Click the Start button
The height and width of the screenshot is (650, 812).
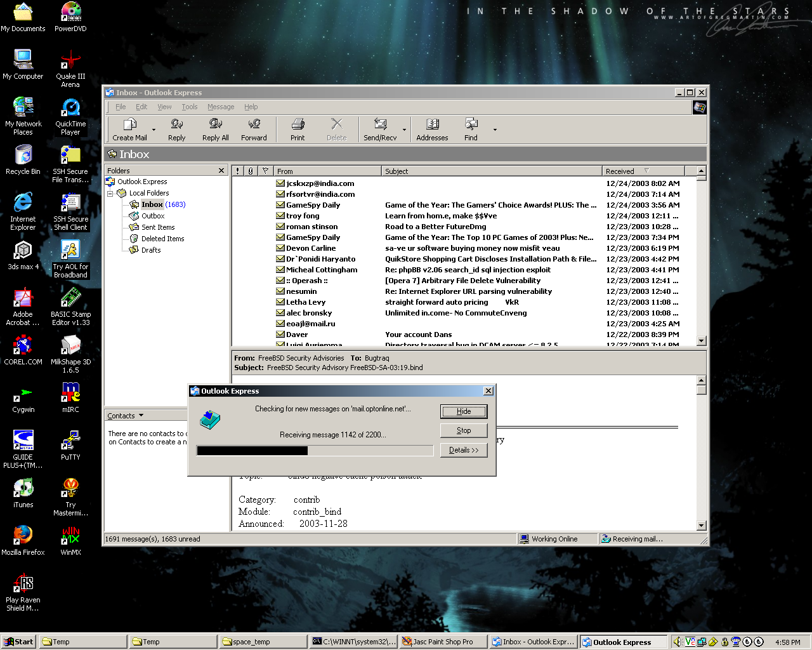(x=18, y=642)
